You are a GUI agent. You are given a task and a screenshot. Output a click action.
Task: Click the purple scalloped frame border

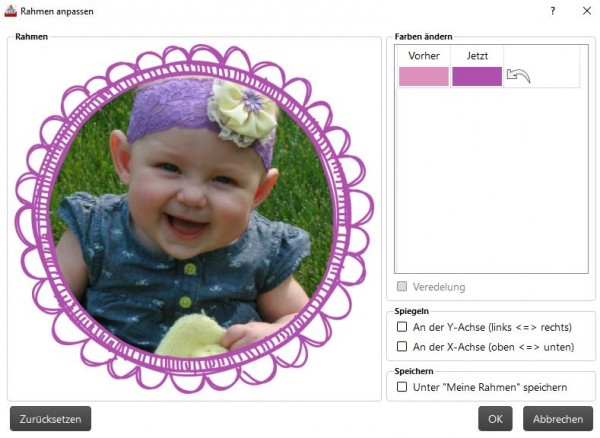[x=194, y=52]
